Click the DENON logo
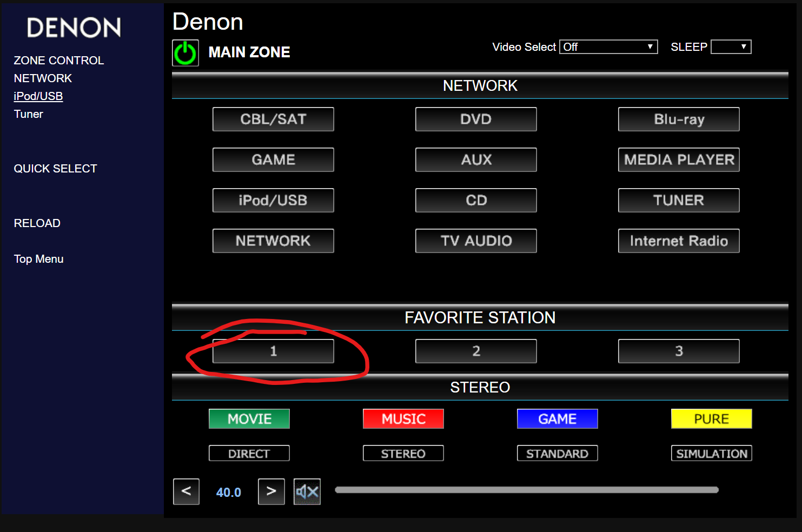 (74, 28)
